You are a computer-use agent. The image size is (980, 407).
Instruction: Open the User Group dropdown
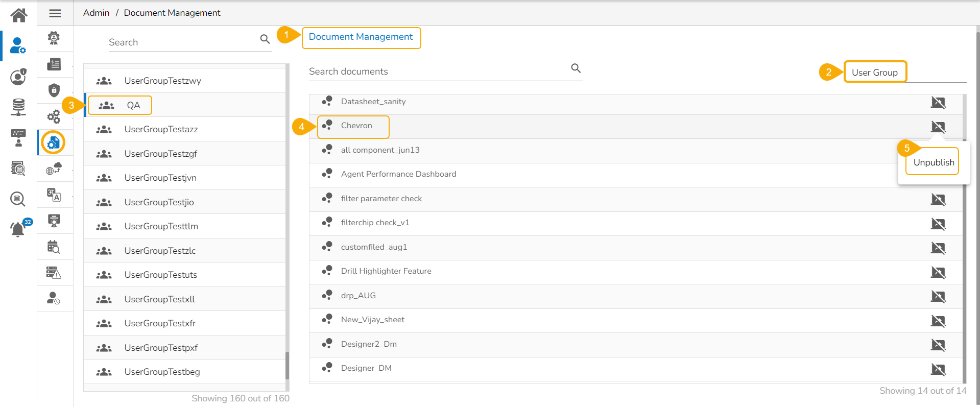875,73
